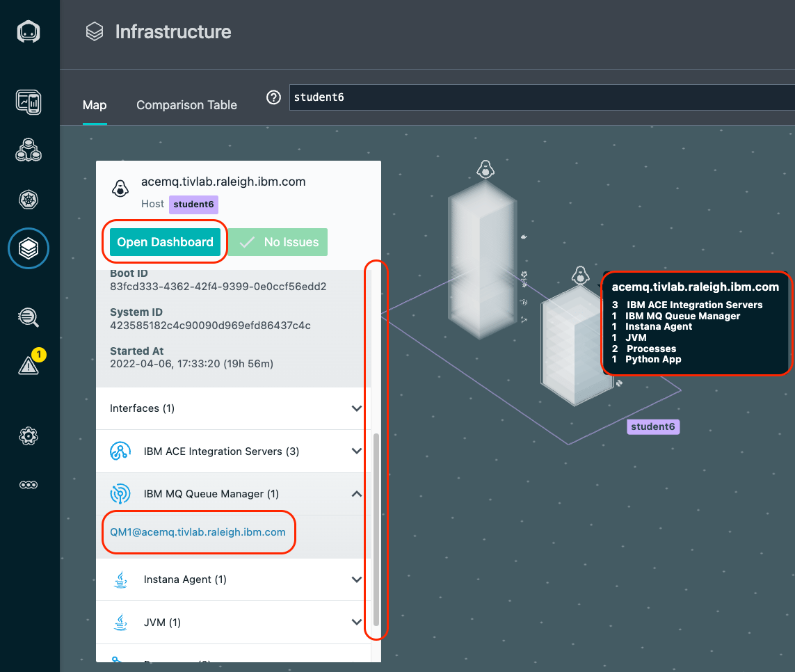The height and width of the screenshot is (672, 795).
Task: Open the Kubernetes wheel icon in sidebar
Action: (x=29, y=200)
